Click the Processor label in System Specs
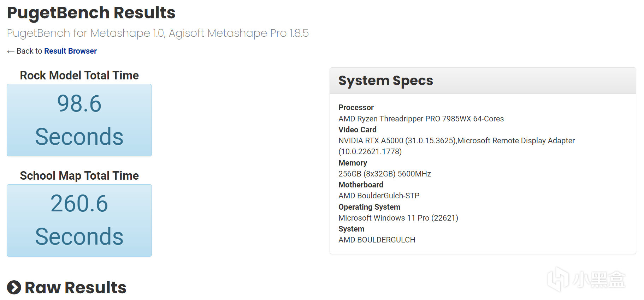Image resolution: width=644 pixels, height=300 pixels. 356,107
